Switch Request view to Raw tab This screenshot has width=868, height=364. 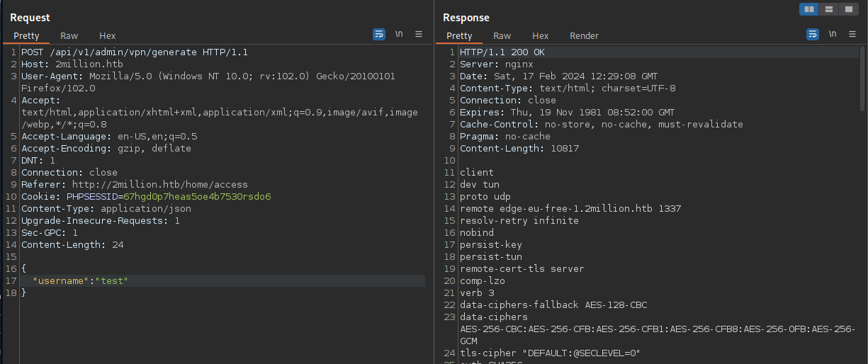pyautogui.click(x=69, y=35)
